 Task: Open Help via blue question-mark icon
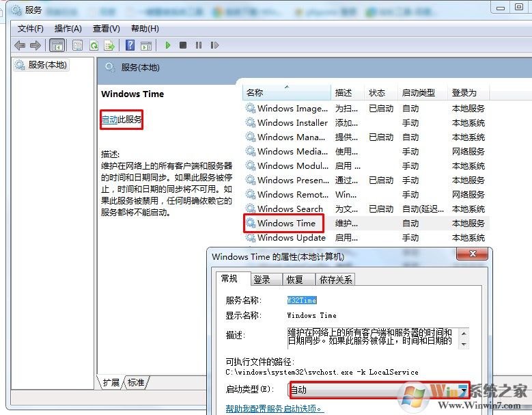[130, 45]
